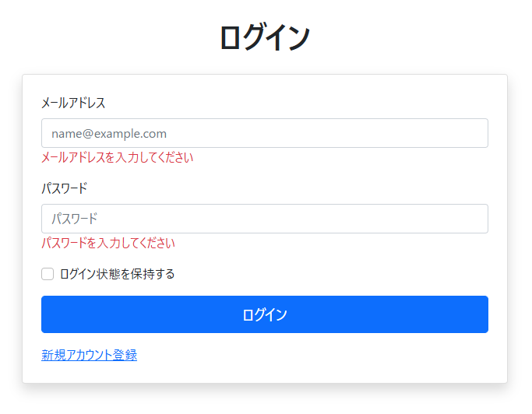The height and width of the screenshot is (414, 532).
Task: Click the red メールアドレスを入力してください error message
Action: pyautogui.click(x=117, y=157)
